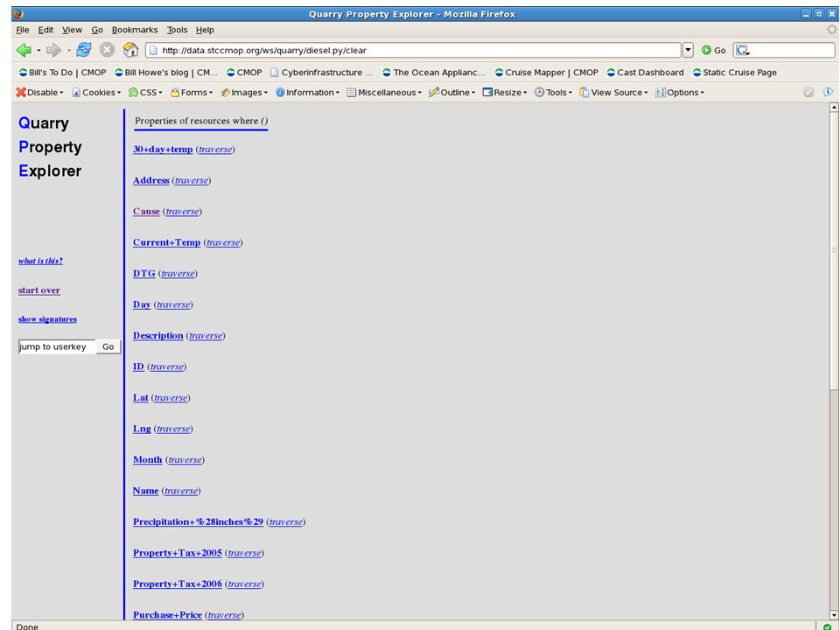
Task: Click the 'show signatures' link
Action: (47, 319)
